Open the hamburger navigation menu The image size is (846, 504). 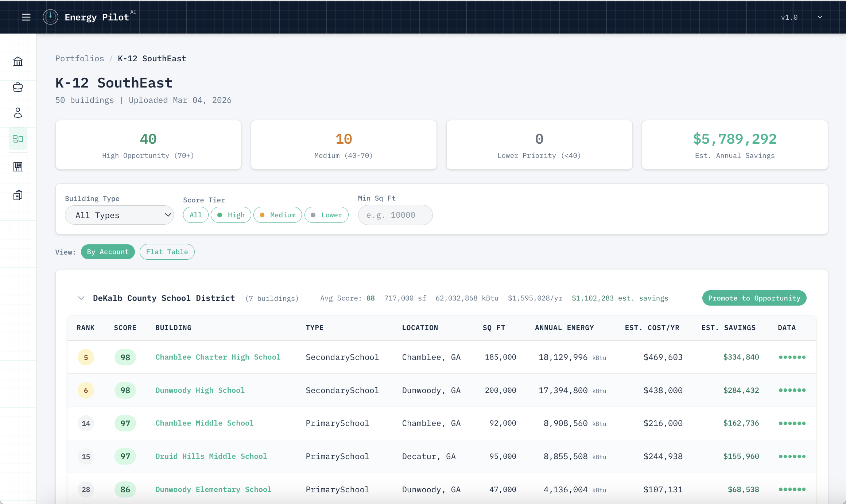tap(26, 17)
